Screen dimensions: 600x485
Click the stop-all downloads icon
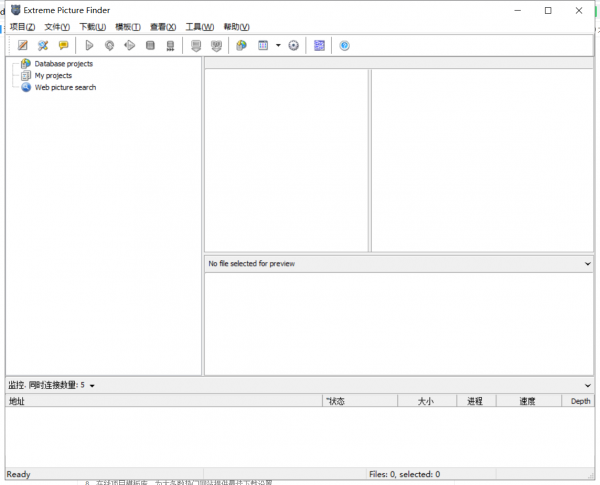pyautogui.click(x=170, y=46)
